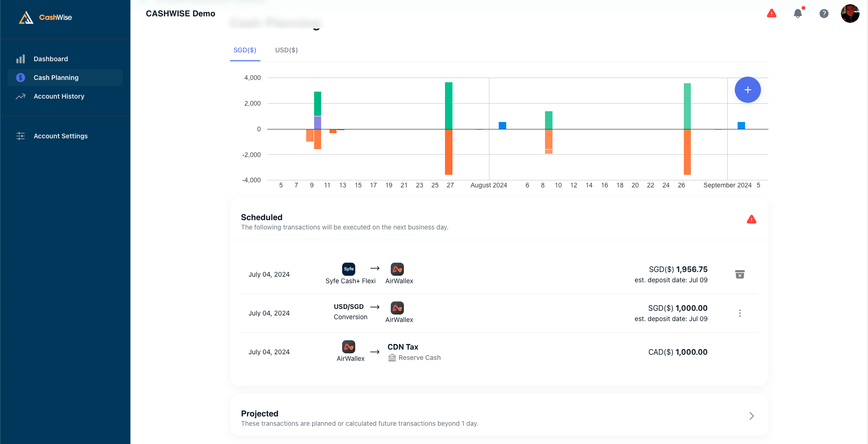
Task: Click the blue plus add button
Action: pos(748,90)
